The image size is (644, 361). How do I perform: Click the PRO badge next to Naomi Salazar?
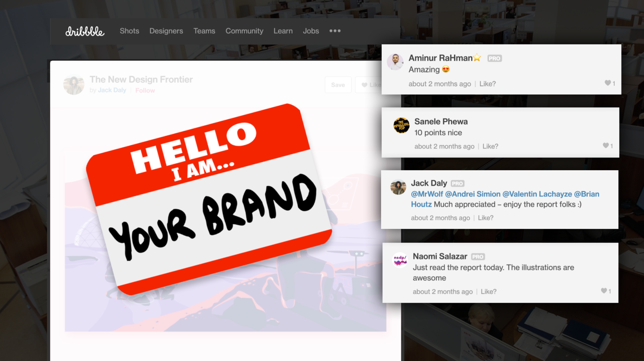point(478,257)
